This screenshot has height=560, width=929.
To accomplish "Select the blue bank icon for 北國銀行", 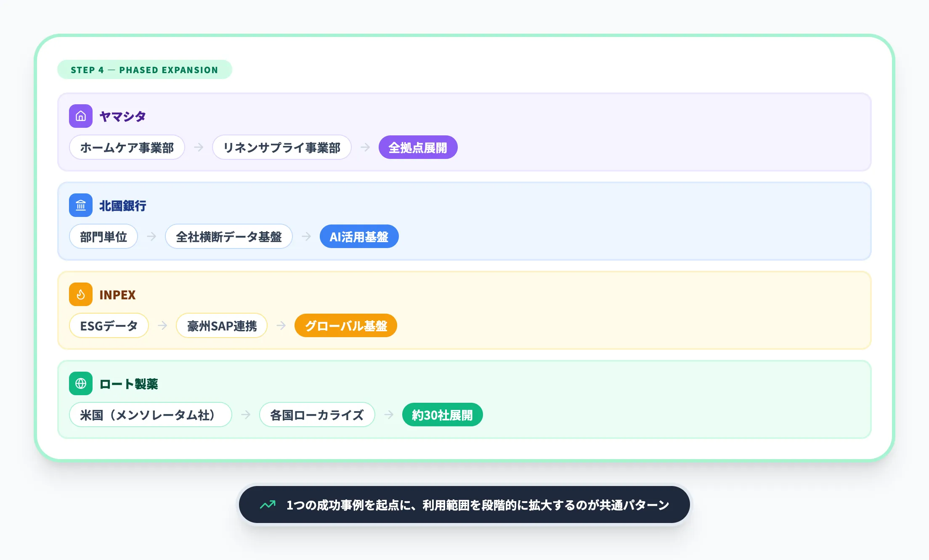I will tap(80, 205).
